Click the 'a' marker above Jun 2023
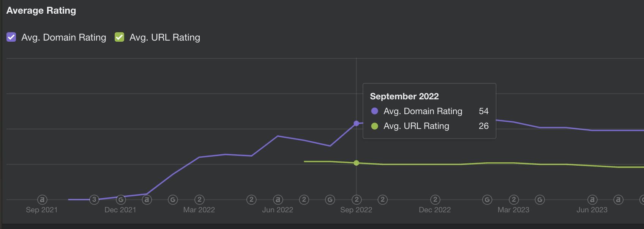 click(x=592, y=199)
